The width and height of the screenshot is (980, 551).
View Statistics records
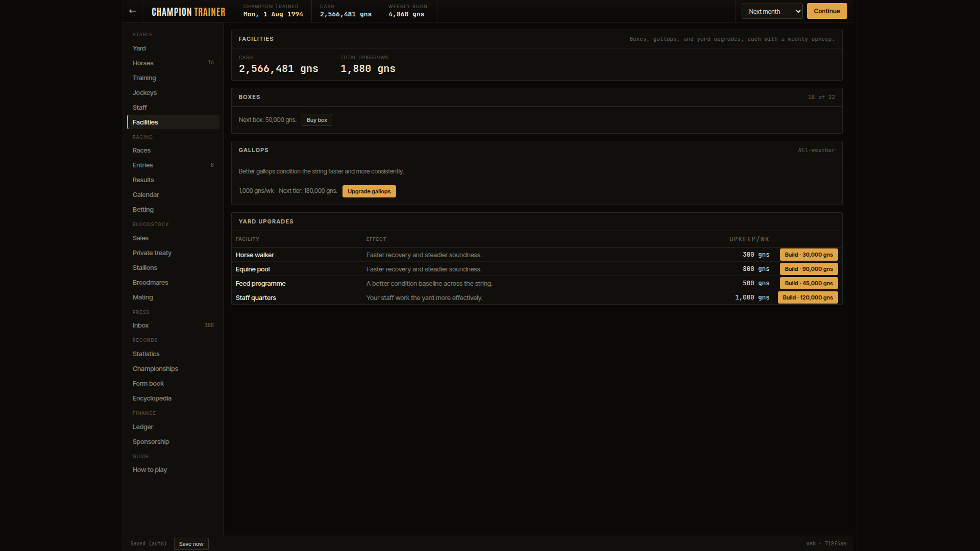pos(174,354)
